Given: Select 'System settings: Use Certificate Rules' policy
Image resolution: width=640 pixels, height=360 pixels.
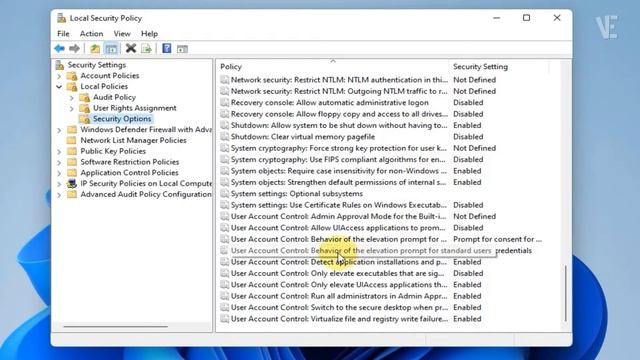Looking at the screenshot, I should coord(339,205).
